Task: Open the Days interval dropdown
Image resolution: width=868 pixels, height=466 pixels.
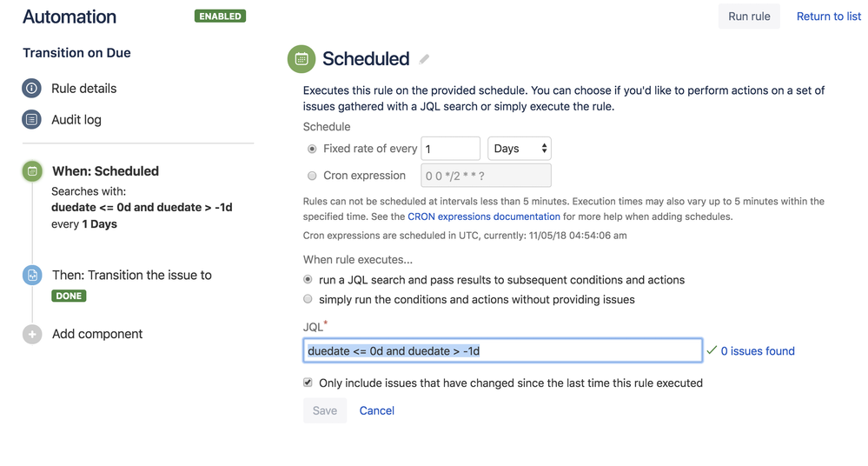Action: (519, 149)
